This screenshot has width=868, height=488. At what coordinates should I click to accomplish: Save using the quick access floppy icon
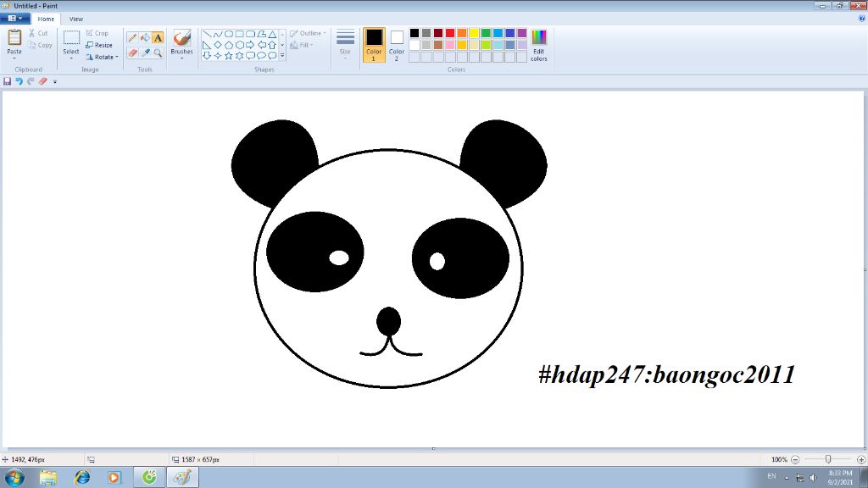(x=7, y=81)
